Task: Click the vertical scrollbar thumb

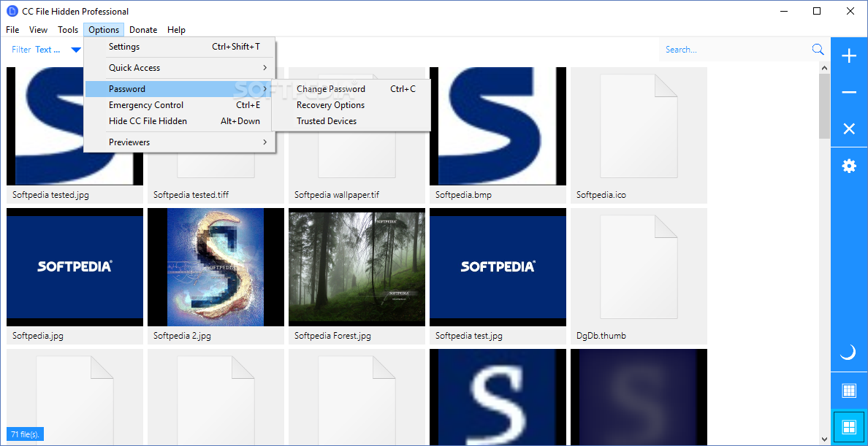Action: click(x=824, y=106)
